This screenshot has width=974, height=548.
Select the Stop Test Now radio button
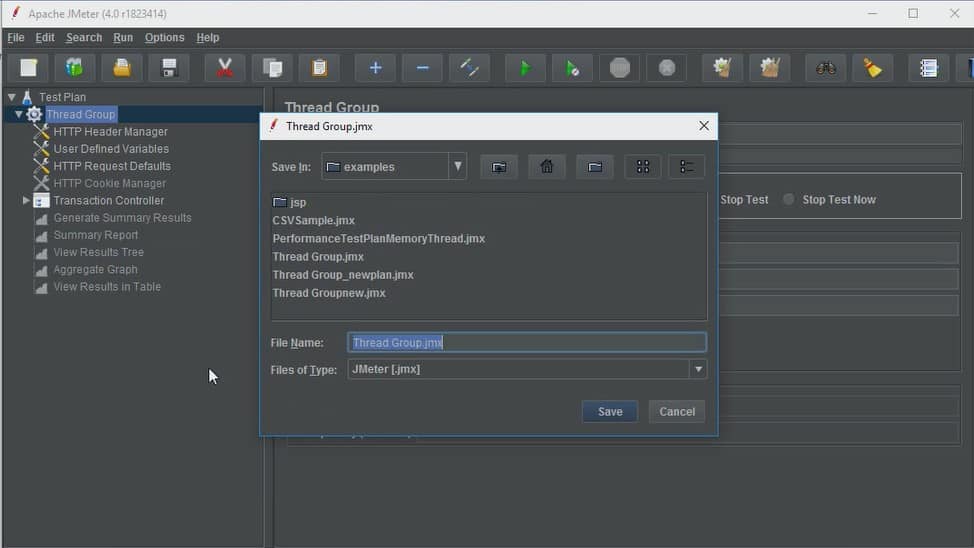788,199
